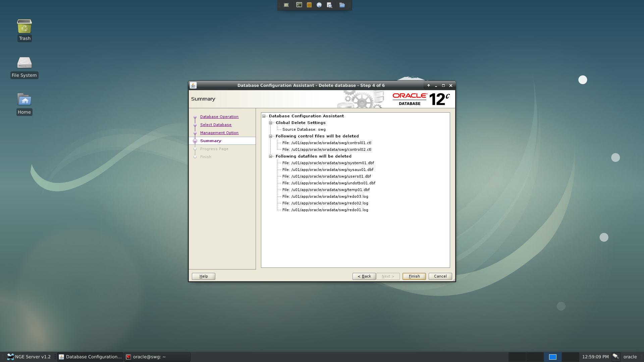Image resolution: width=644 pixels, height=362 pixels.
Task: Select the sysaux01.dbf file row
Action: 328,170
